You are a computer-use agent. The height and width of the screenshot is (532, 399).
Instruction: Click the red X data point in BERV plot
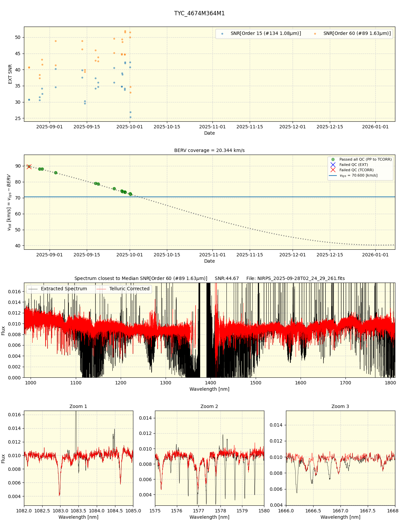(x=29, y=167)
